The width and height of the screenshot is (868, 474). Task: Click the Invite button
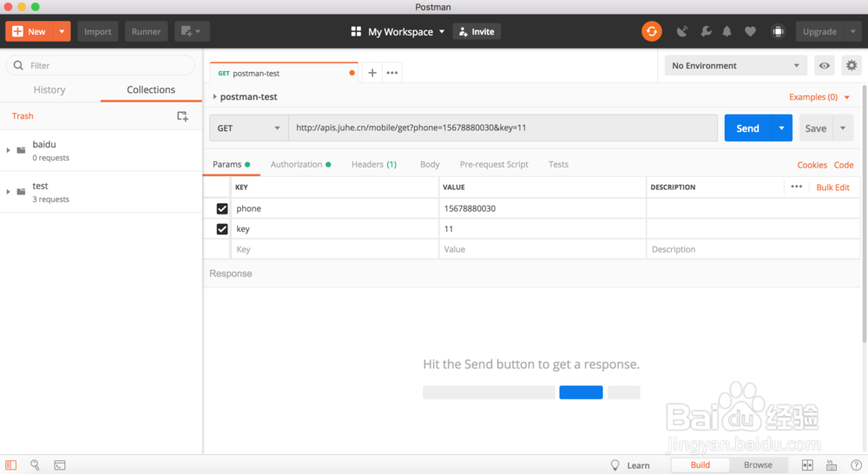(x=477, y=31)
